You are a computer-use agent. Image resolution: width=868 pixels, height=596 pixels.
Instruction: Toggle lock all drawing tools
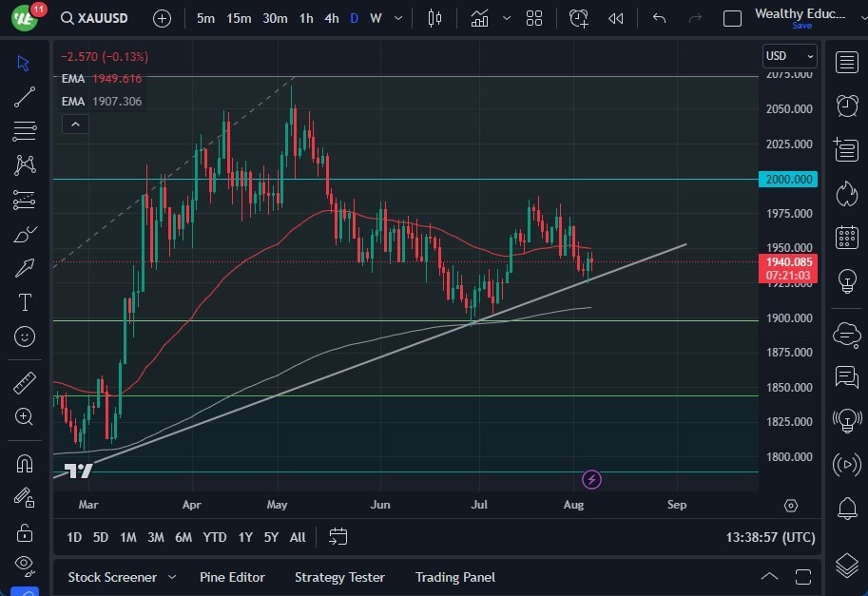(25, 531)
